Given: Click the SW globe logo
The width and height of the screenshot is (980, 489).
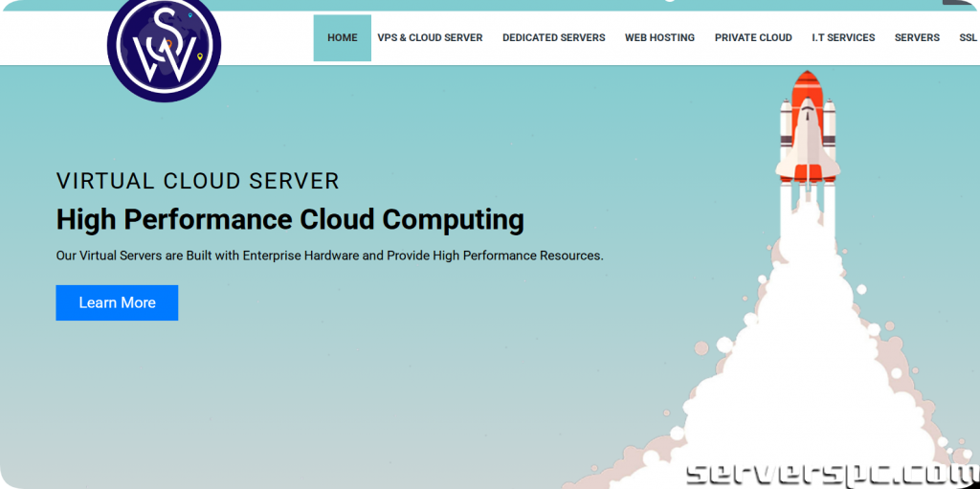Looking at the screenshot, I should click(164, 48).
